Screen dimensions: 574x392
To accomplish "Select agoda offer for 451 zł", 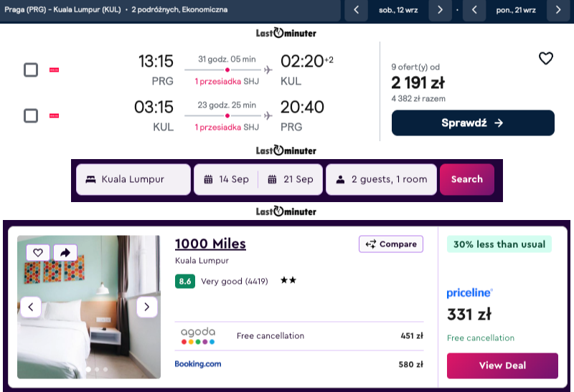I will 299,335.
